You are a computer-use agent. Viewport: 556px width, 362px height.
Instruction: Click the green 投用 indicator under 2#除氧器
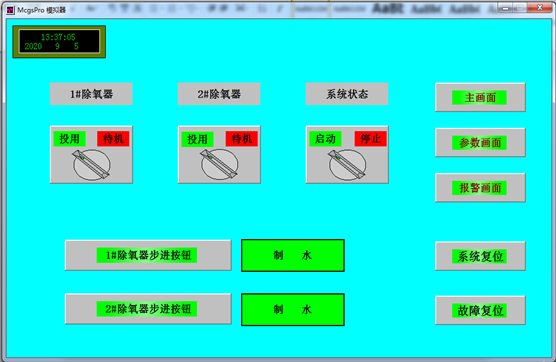click(x=197, y=139)
